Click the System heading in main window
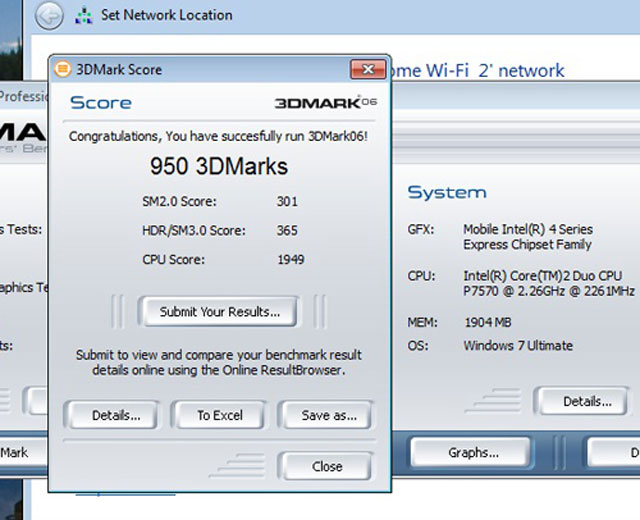Viewport: 640px width, 520px height. tap(447, 192)
